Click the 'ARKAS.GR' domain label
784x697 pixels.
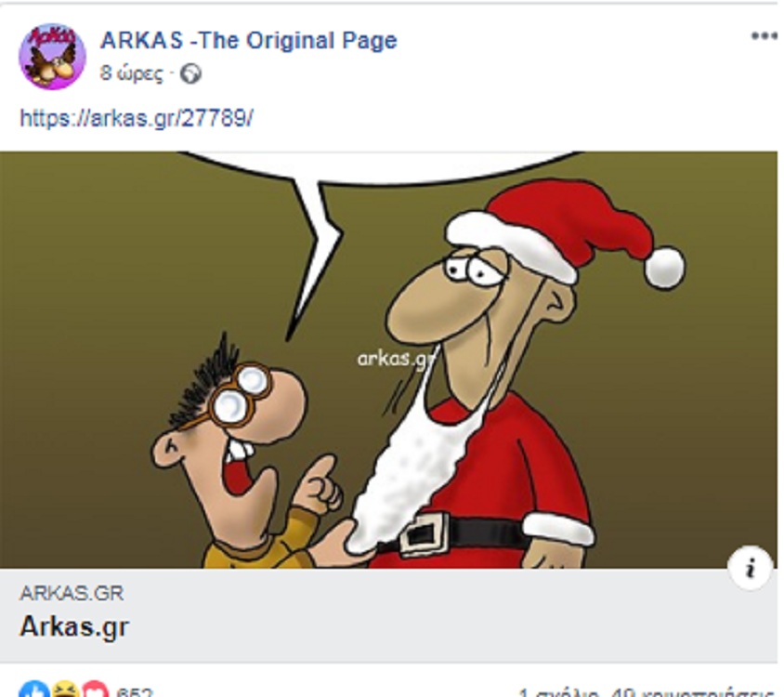coord(72,593)
